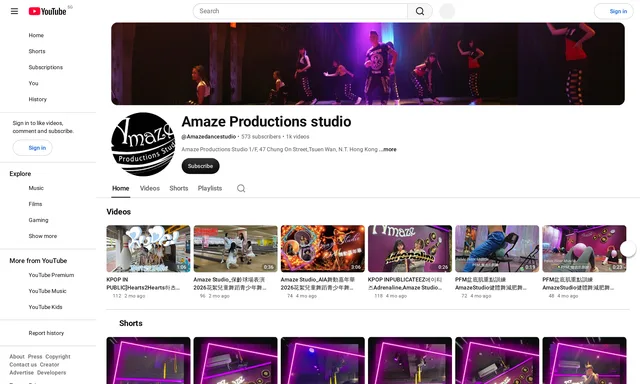This screenshot has height=384, width=640.
Task: Open YouTube Kids link
Action: click(45, 307)
